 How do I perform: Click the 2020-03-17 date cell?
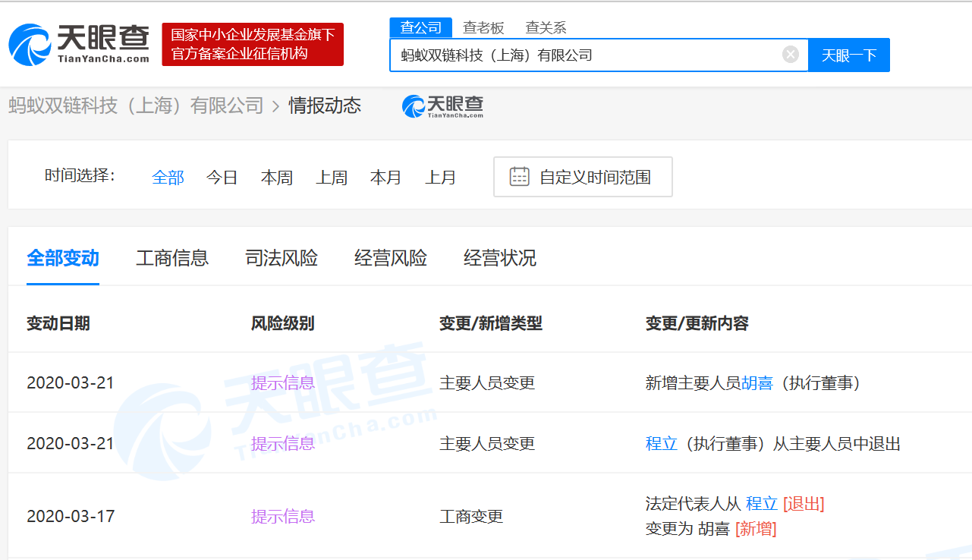tap(71, 517)
